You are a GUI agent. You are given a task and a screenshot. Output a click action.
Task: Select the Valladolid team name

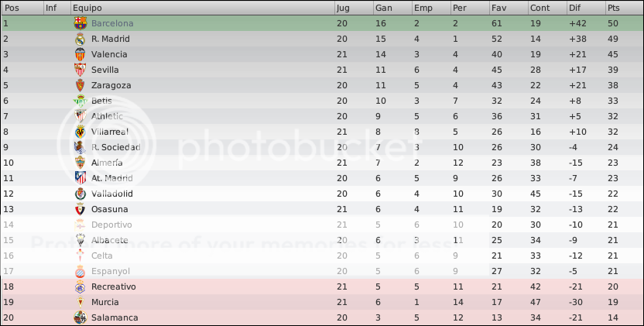(111, 194)
